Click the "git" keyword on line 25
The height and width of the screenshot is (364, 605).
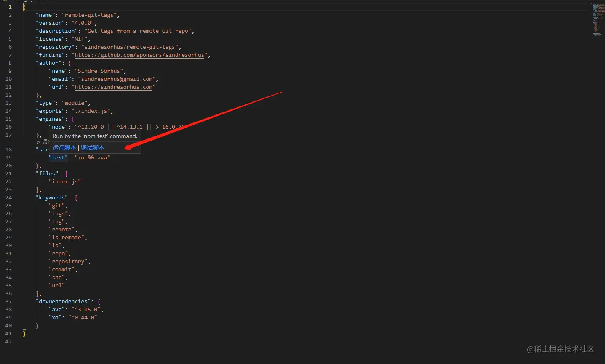coord(57,206)
